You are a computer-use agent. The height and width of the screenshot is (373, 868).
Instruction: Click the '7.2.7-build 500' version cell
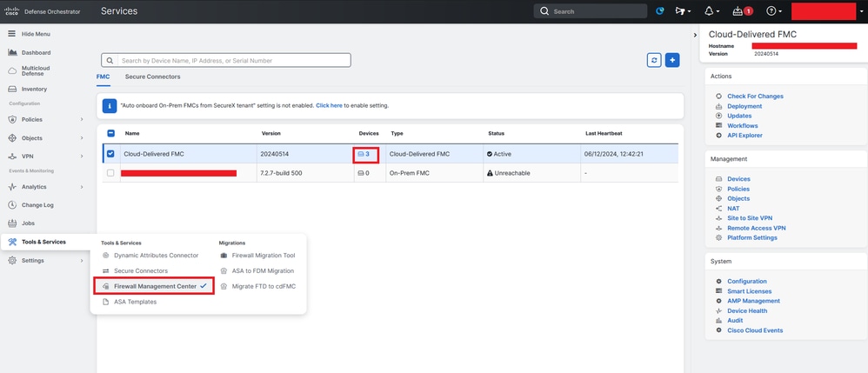(x=281, y=173)
